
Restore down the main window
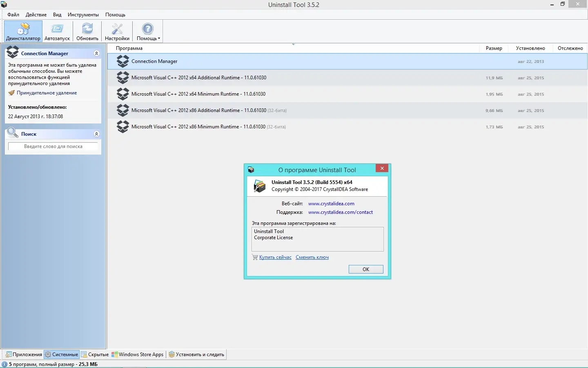point(562,4)
